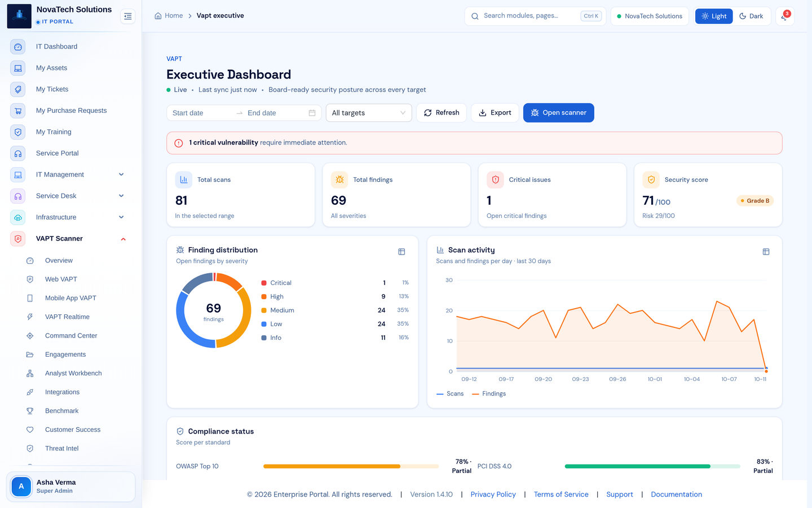Click the IT Management laptop icon
The width and height of the screenshot is (812, 508).
click(18, 175)
